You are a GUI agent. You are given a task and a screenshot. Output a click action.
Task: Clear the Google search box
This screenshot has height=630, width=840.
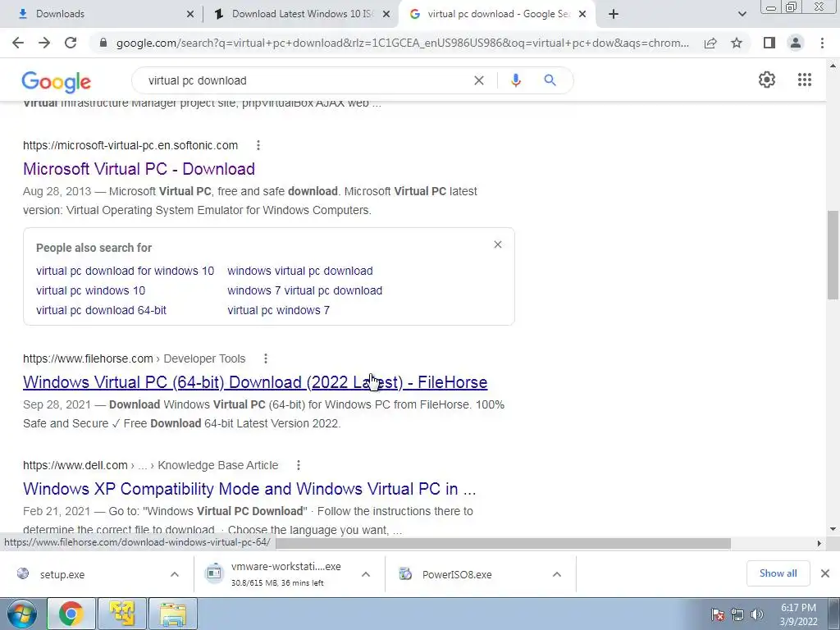tap(479, 80)
